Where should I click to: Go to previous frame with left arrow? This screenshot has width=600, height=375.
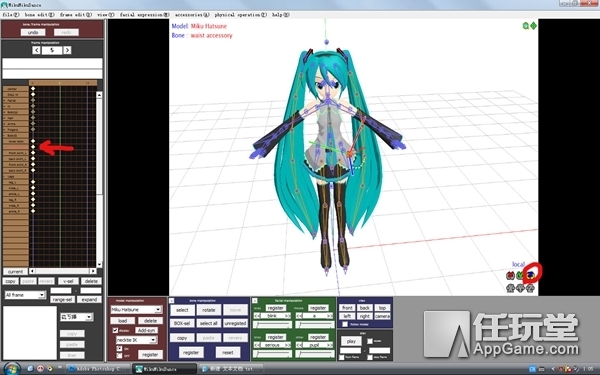pyautogui.click(x=36, y=50)
